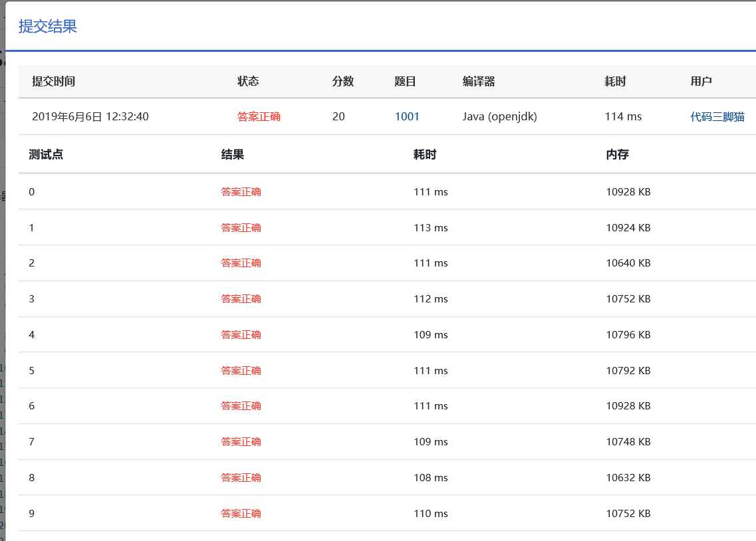Click the 内存 column header

coord(617,154)
